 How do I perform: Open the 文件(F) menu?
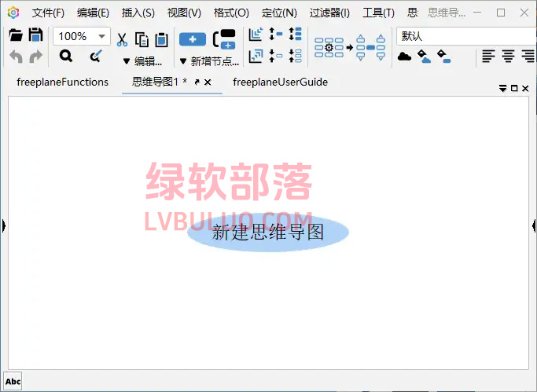pos(48,13)
